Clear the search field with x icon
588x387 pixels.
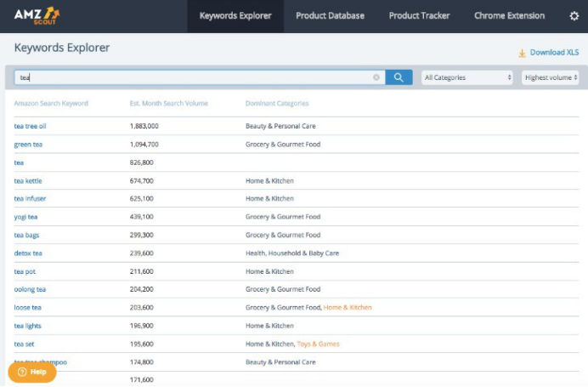click(x=376, y=77)
